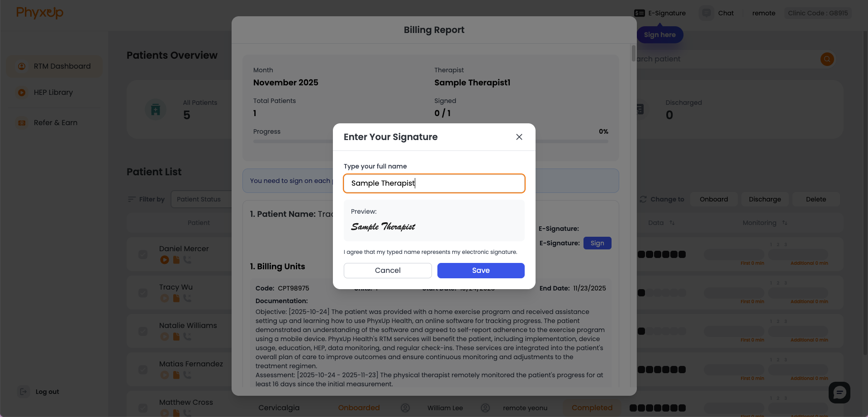Open the Patient Status filter dropdown
Screen dimensions: 868x417
click(x=199, y=199)
